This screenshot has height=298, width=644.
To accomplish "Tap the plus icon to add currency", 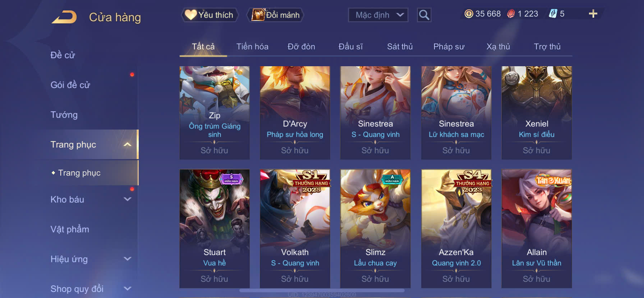I will tap(593, 14).
